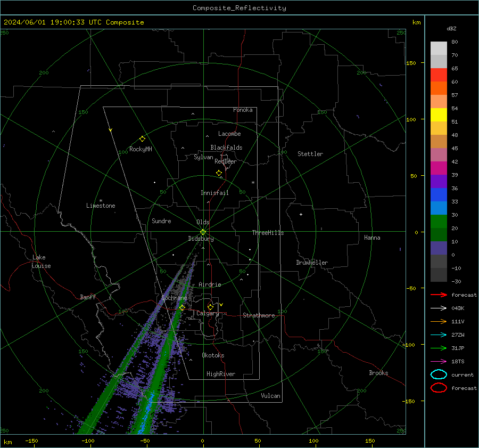Click the Limestone map label
This screenshot has width=479, height=448.
click(101, 206)
